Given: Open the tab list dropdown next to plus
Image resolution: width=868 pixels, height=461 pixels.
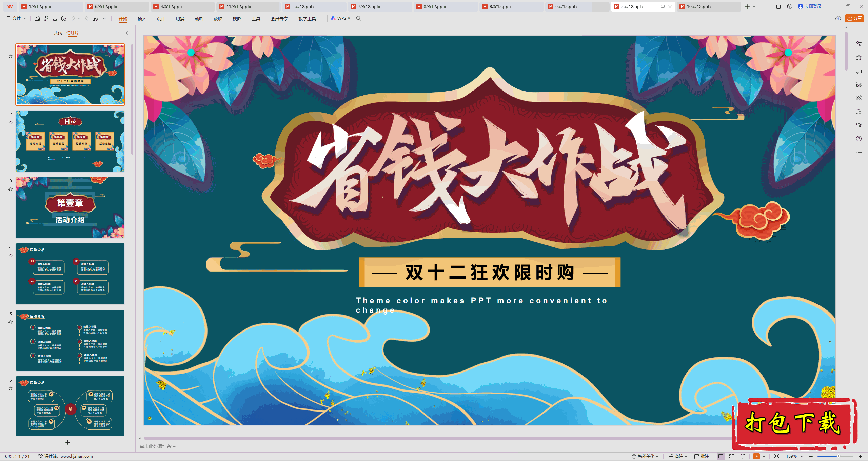Looking at the screenshot, I should coord(754,6).
